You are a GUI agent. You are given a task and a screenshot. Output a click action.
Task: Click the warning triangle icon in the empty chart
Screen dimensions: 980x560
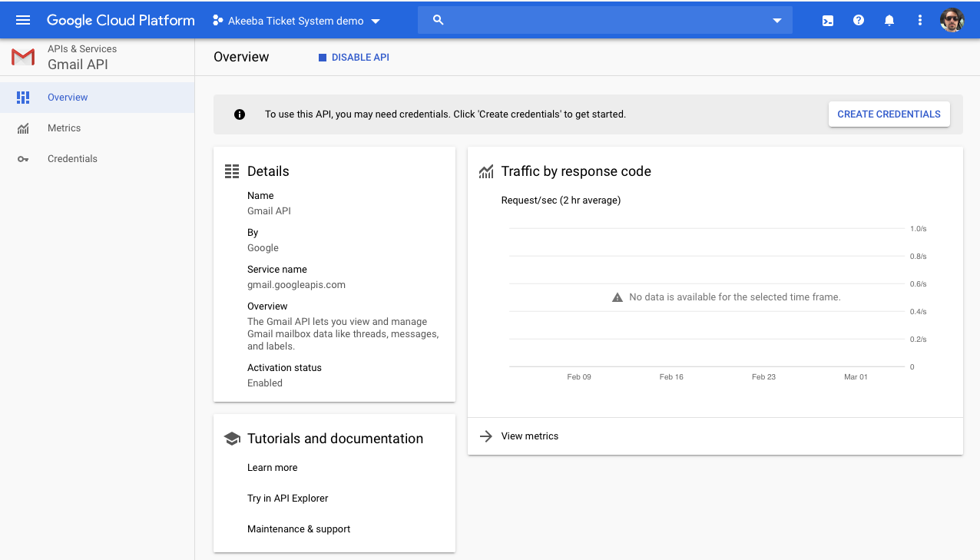(617, 297)
